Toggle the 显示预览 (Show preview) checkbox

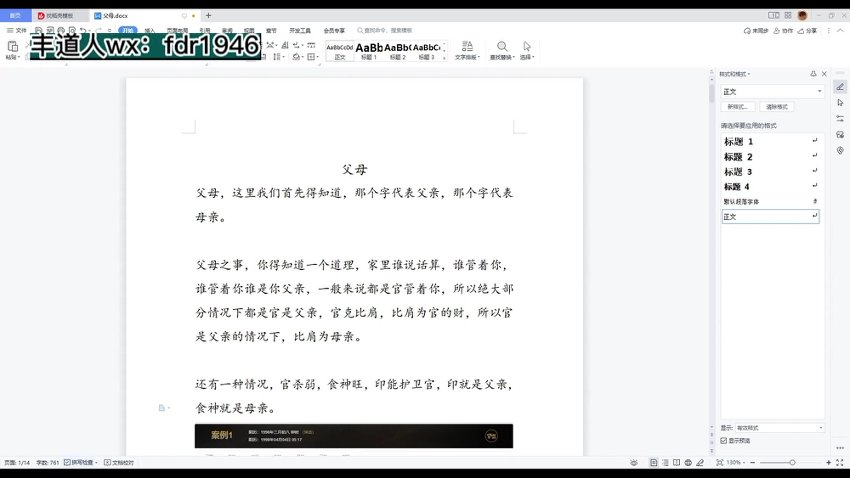[x=724, y=441]
